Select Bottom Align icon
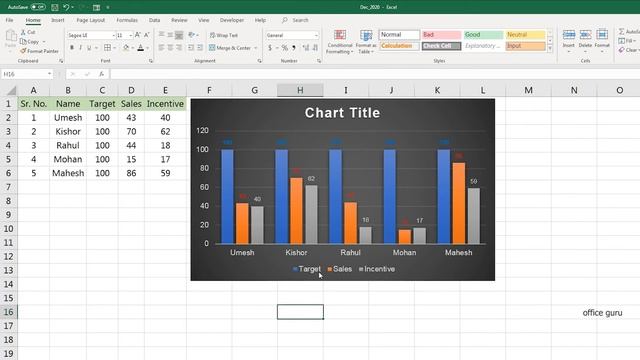 coord(179,35)
